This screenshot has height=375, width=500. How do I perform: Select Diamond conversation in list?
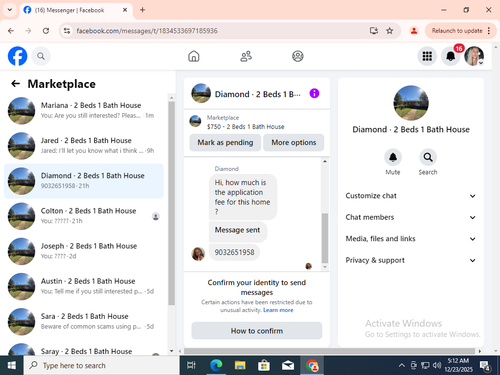click(83, 181)
